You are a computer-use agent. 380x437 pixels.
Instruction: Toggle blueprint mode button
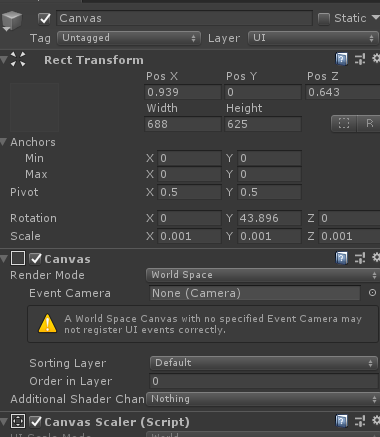pyautogui.click(x=344, y=124)
